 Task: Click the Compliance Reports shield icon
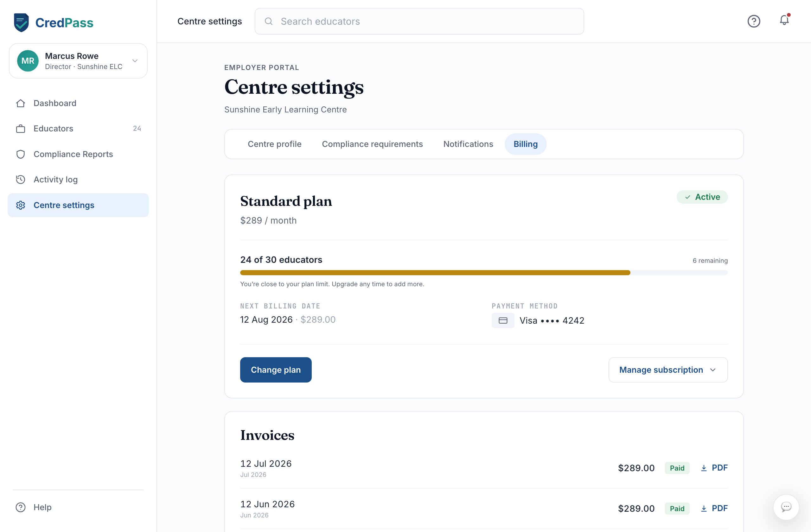(x=21, y=154)
